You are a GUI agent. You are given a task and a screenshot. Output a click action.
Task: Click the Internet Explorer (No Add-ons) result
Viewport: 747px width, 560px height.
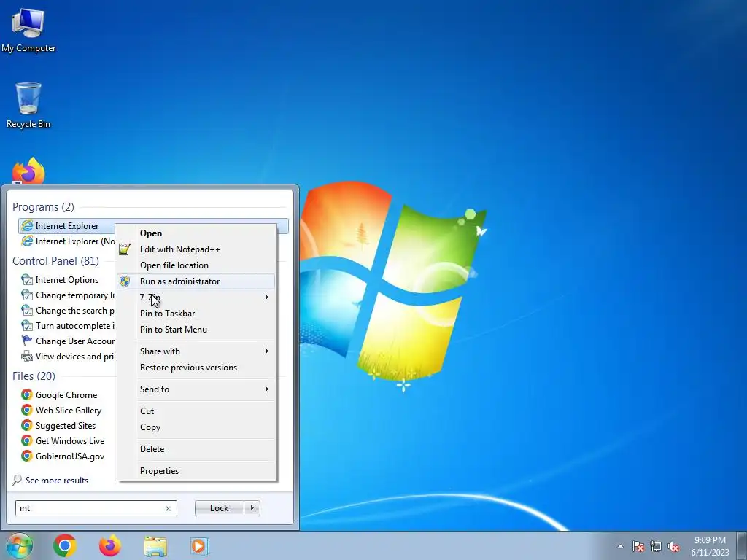[68, 241]
